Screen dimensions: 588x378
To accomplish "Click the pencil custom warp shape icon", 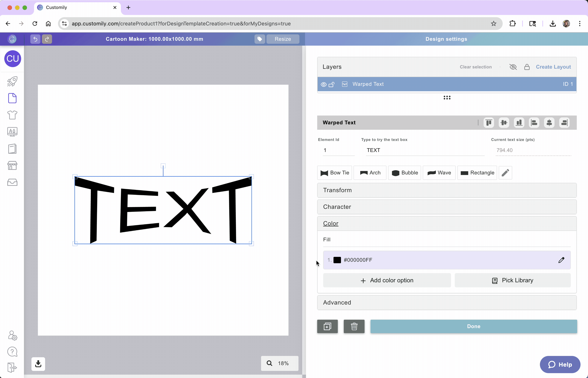I will (x=505, y=173).
